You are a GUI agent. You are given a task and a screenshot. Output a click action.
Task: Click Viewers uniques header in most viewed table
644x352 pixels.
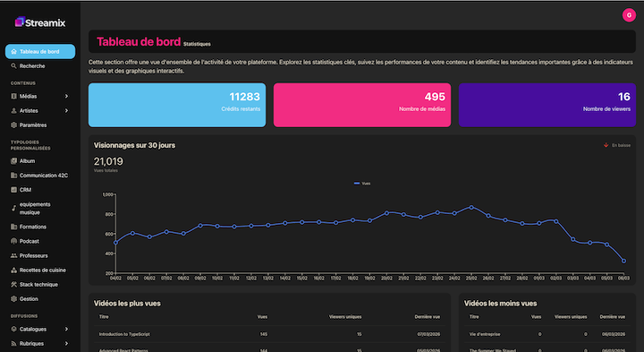(345, 317)
